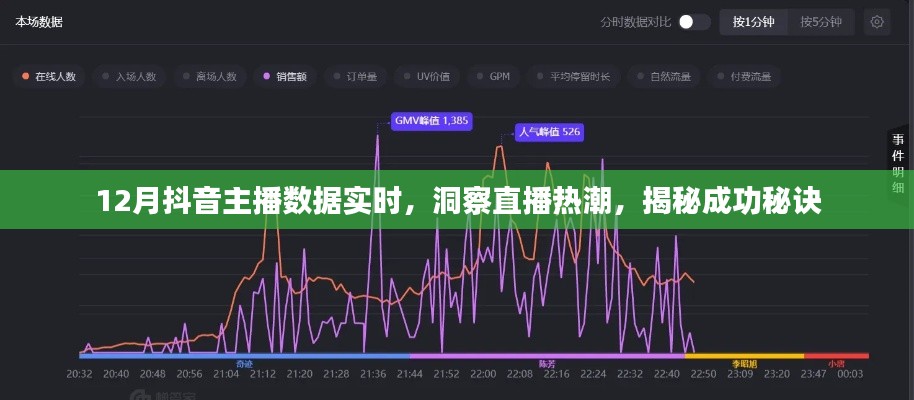Toggle the 分时数据对比 switch

point(694,22)
